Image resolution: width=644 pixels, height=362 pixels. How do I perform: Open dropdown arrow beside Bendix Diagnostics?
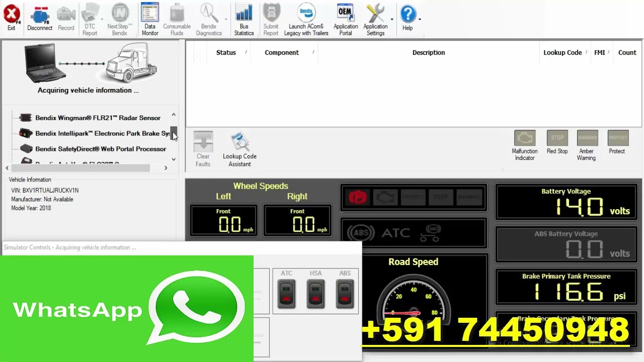coord(226,20)
